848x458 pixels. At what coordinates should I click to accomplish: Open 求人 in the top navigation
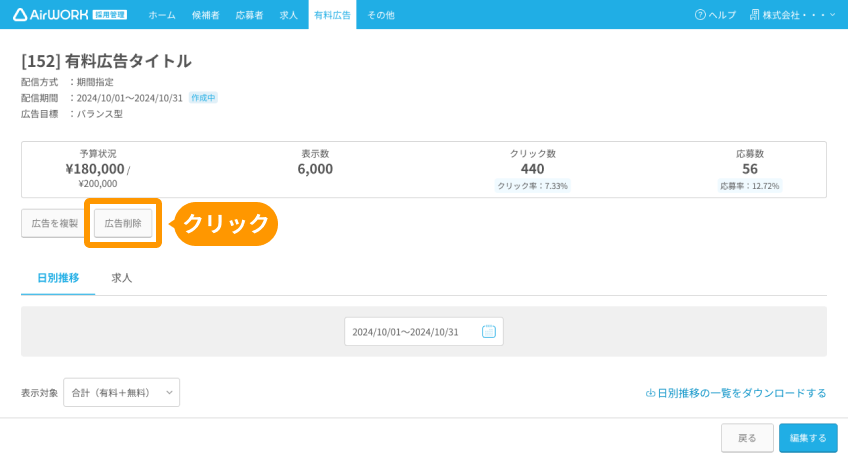pyautogui.click(x=288, y=15)
